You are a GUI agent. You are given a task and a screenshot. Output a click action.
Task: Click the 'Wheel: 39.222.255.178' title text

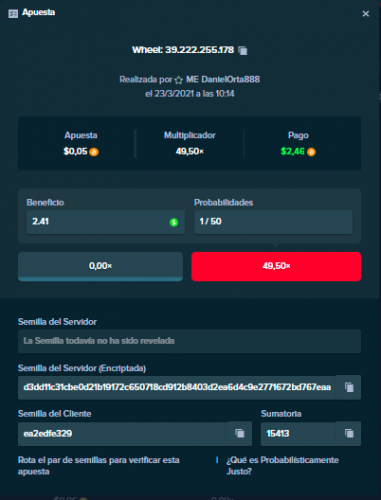tap(183, 50)
